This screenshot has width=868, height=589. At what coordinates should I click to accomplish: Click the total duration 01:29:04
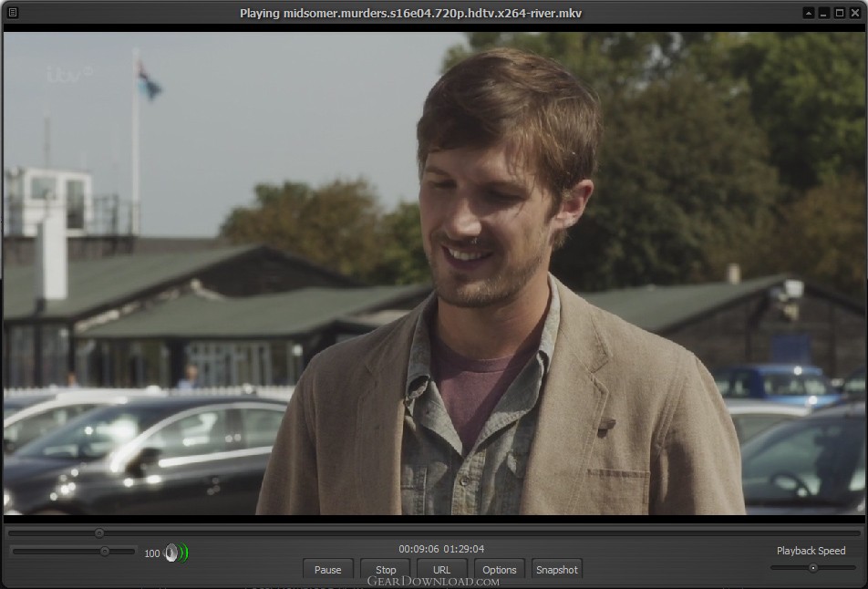[x=464, y=549]
